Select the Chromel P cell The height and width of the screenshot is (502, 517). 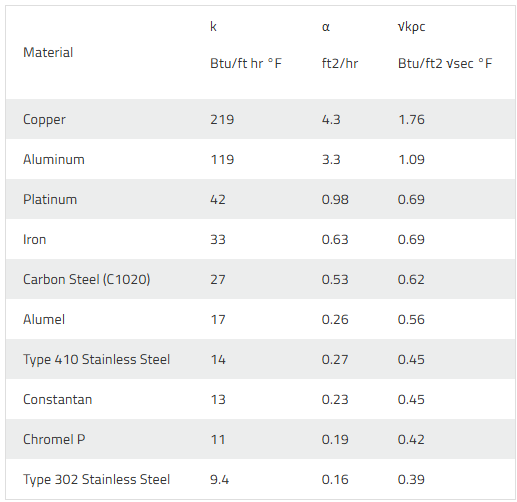tap(54, 440)
